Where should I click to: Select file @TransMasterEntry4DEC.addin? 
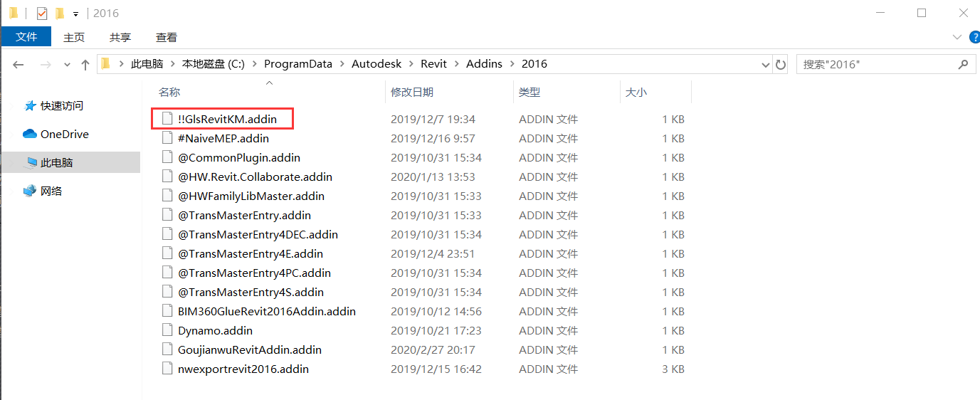pyautogui.click(x=258, y=234)
